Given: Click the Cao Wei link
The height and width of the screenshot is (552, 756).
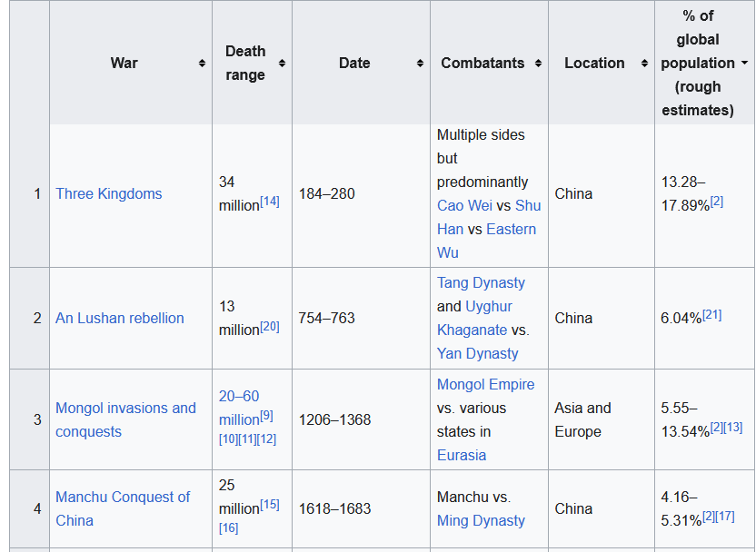Looking at the screenshot, I should (x=464, y=205).
